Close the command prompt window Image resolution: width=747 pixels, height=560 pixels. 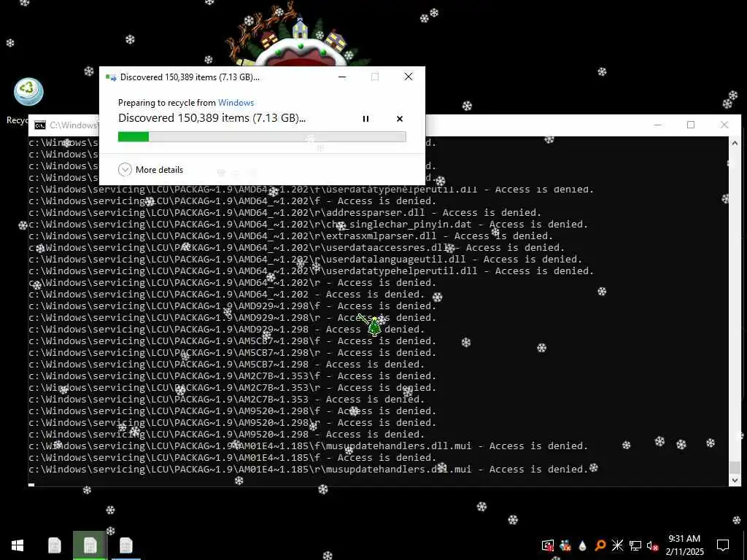point(724,125)
